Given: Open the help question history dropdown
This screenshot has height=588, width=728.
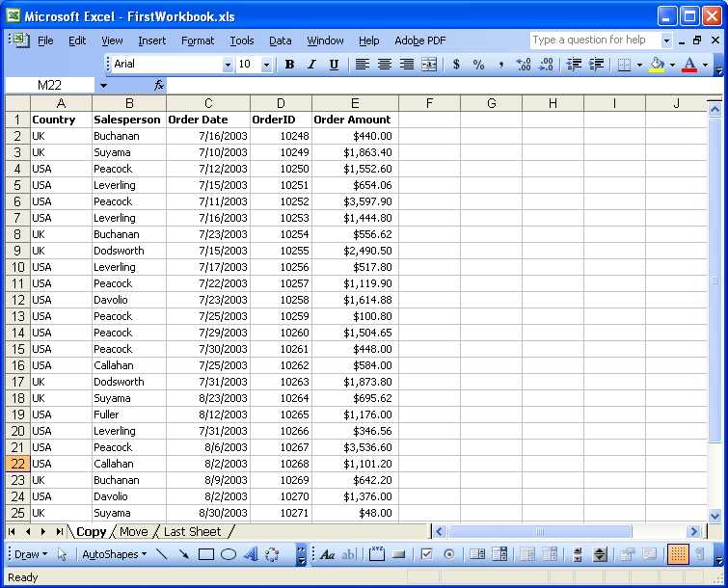Looking at the screenshot, I should click(666, 40).
